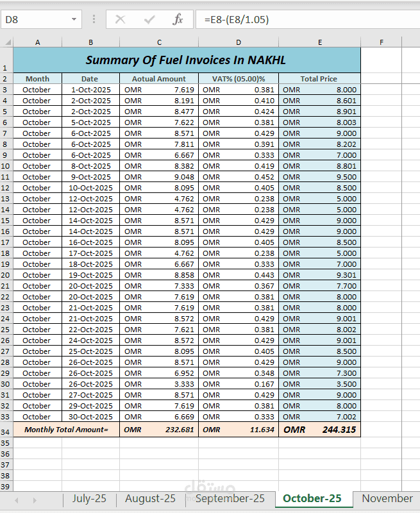
Task: Click the Month header cell
Action: point(38,79)
